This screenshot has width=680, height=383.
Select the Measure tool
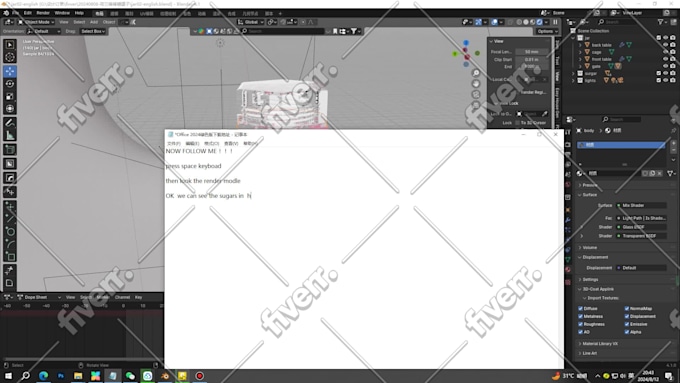coord(10,136)
